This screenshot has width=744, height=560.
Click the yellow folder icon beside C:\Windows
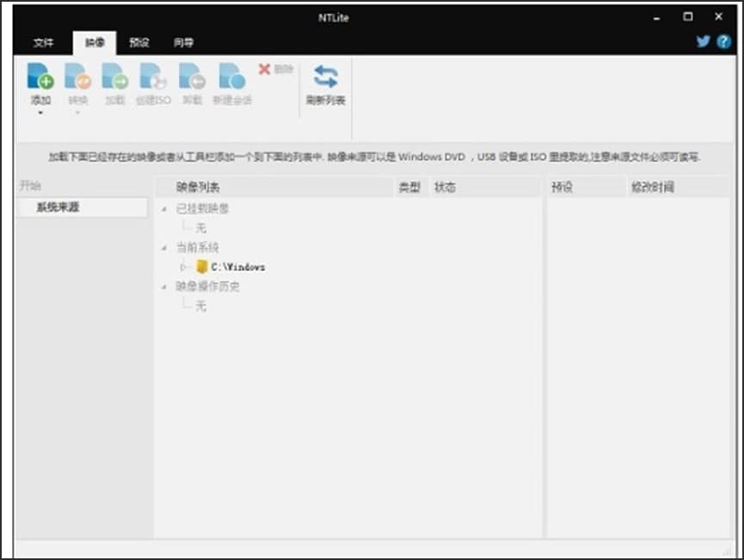click(200, 266)
